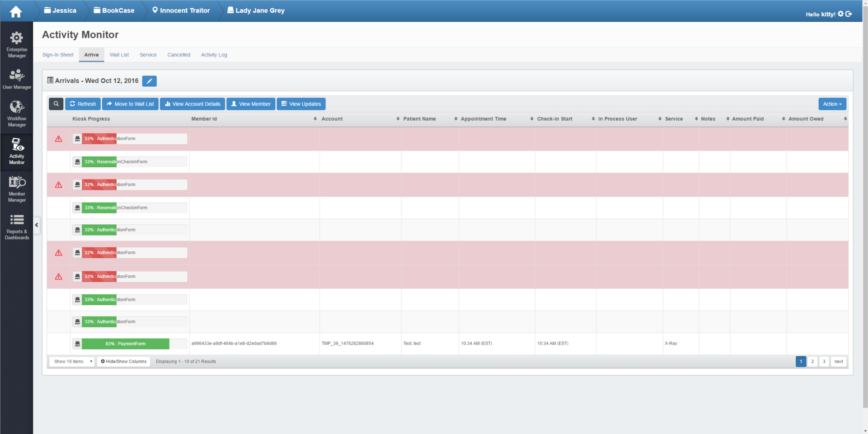Open Enterprise Manager from sidebar

click(17, 44)
